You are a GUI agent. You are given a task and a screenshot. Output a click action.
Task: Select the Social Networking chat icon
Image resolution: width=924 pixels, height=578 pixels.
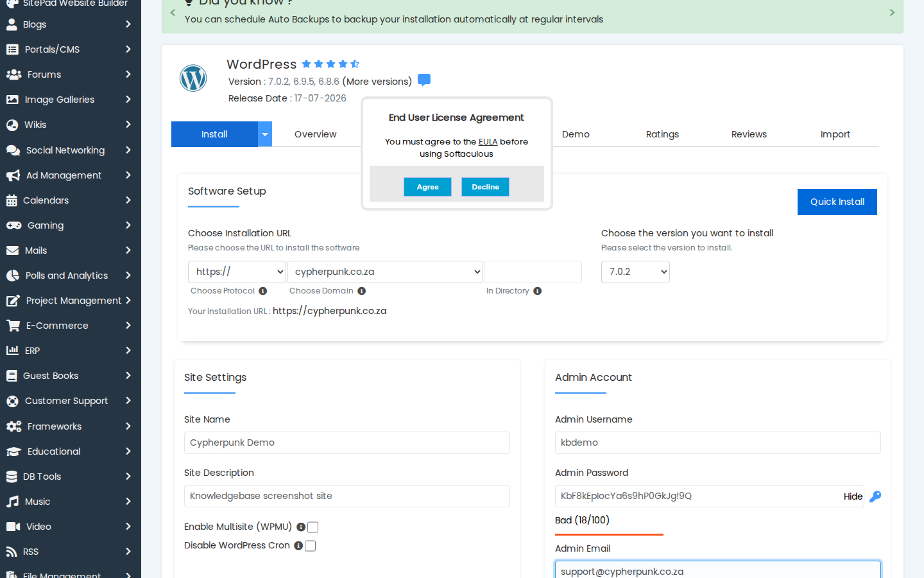tap(13, 150)
